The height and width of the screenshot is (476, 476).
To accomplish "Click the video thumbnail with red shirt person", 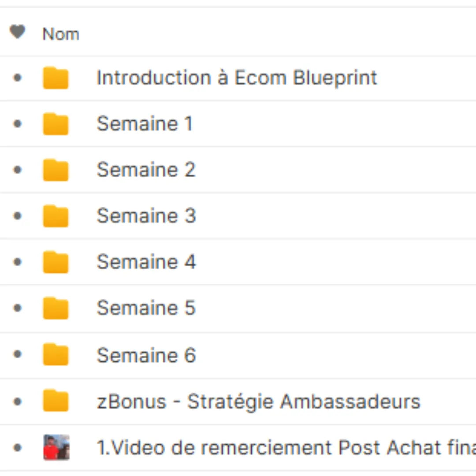I will coord(56,447).
